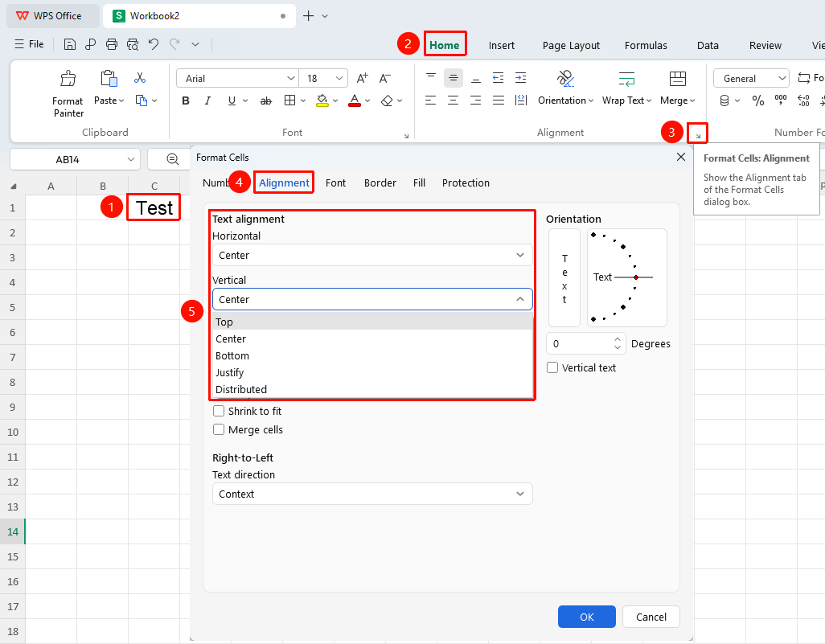
Task: Select Justify in the Vertical list
Action: (372, 372)
